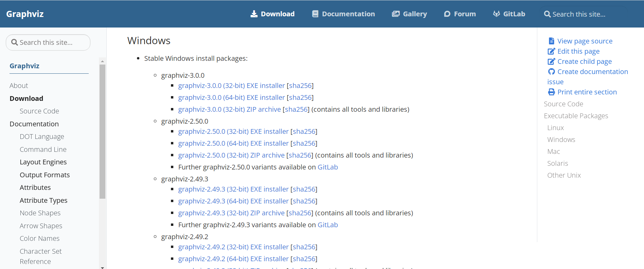Jump to Windows in page contents

click(x=561, y=140)
